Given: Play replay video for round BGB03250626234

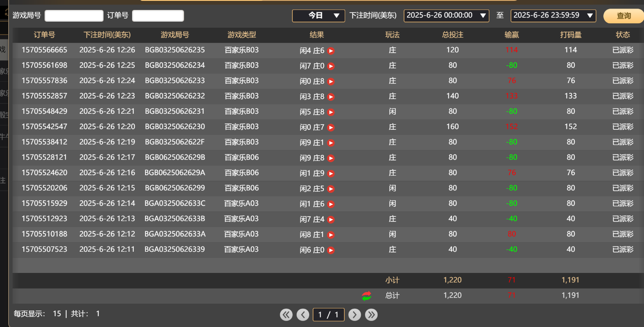Looking at the screenshot, I should [x=331, y=66].
